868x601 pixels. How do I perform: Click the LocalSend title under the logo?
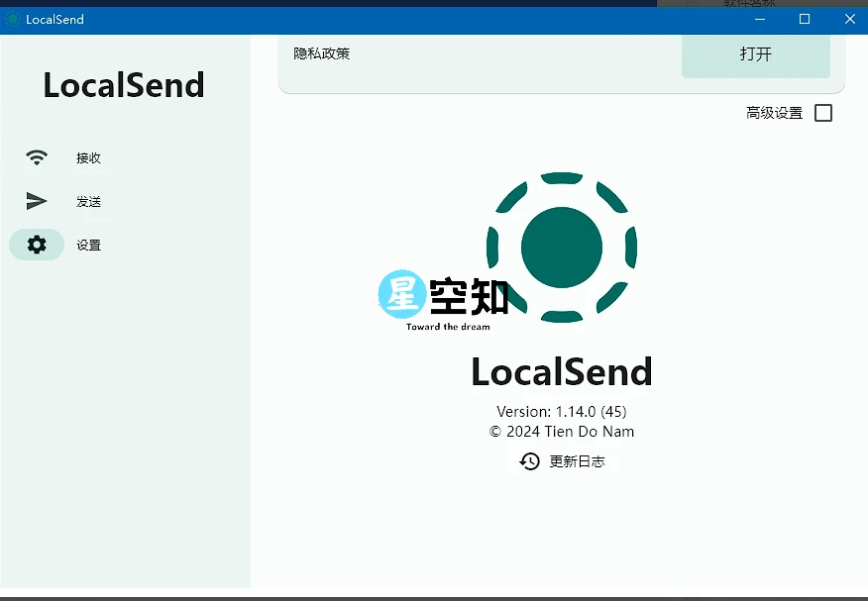click(x=562, y=371)
